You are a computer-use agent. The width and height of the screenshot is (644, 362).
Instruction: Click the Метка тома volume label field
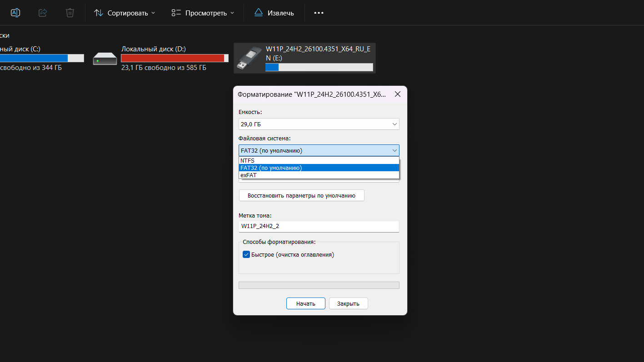[319, 226]
